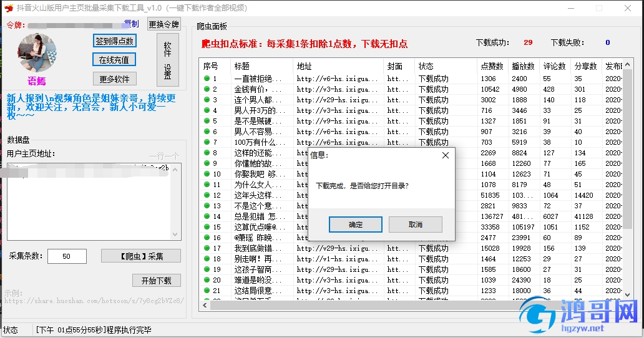Click green status dot of row 4
Viewport: 644px width, 338px height.
[207, 110]
